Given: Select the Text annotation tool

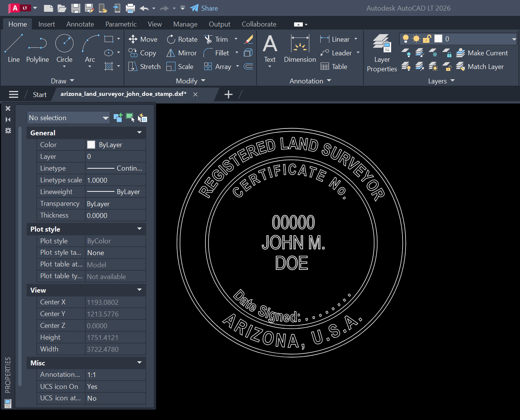Looking at the screenshot, I should (x=270, y=49).
